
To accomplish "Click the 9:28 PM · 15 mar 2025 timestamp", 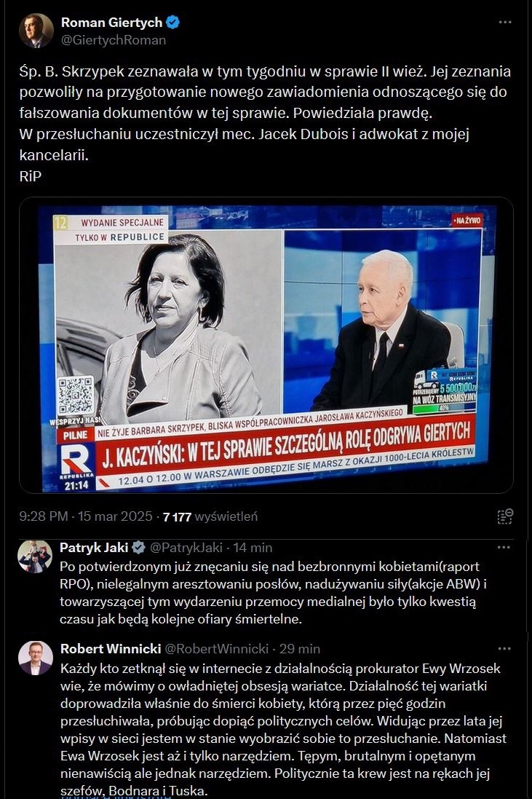I will (x=86, y=516).
